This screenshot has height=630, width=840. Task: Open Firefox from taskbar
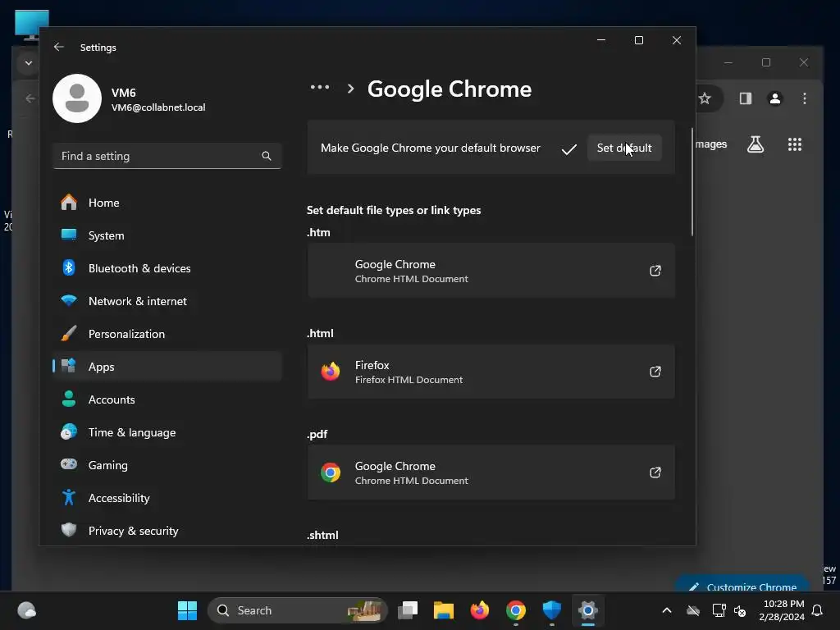[479, 610]
